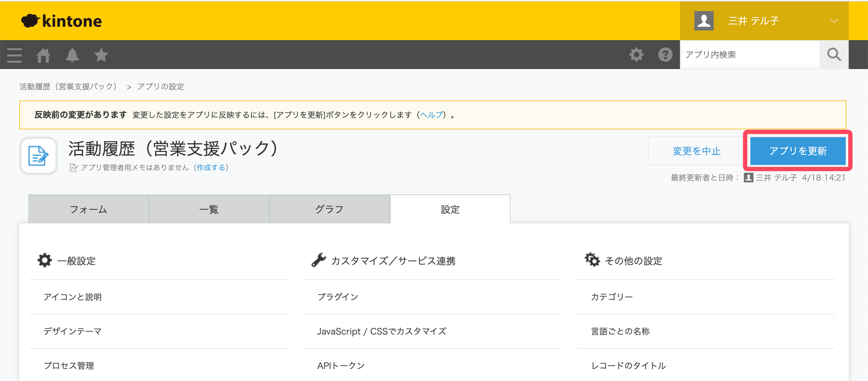Switch to フォーム tab
Viewport: 868px width, 381px height.
88,209
